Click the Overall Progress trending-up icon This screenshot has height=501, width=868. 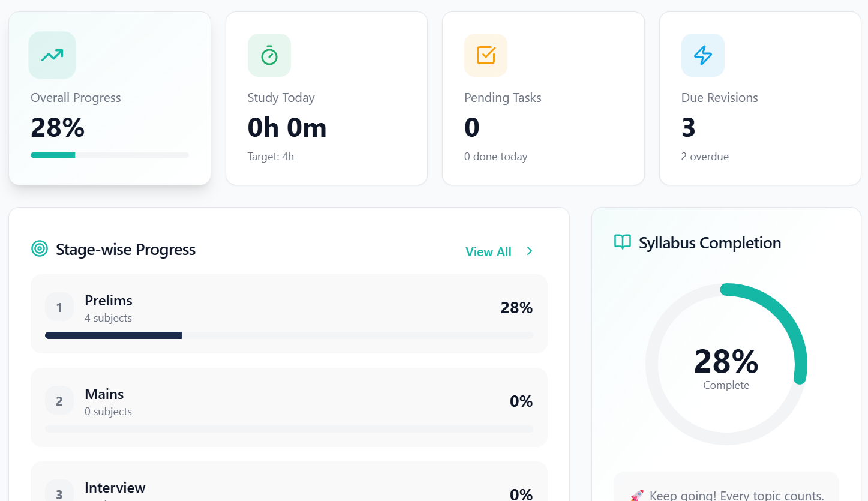click(52, 55)
